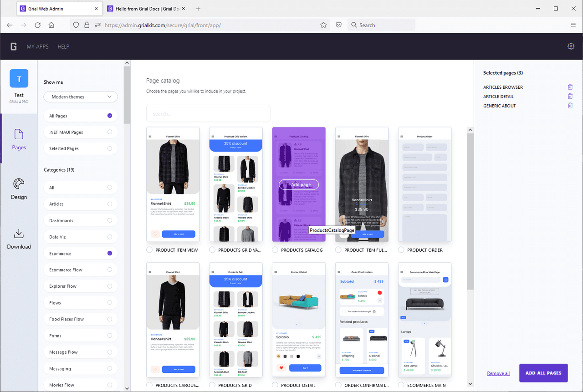Switch to the Grial Docs browser tab

coord(145,9)
